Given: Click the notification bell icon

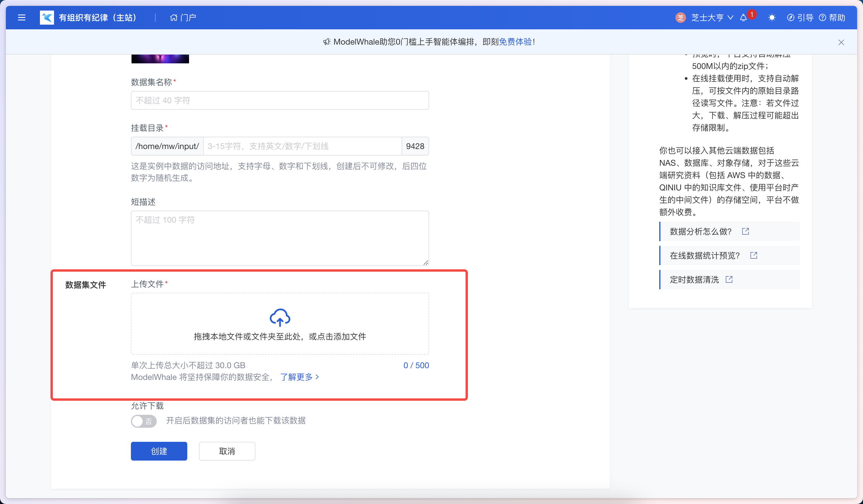Looking at the screenshot, I should [x=743, y=18].
